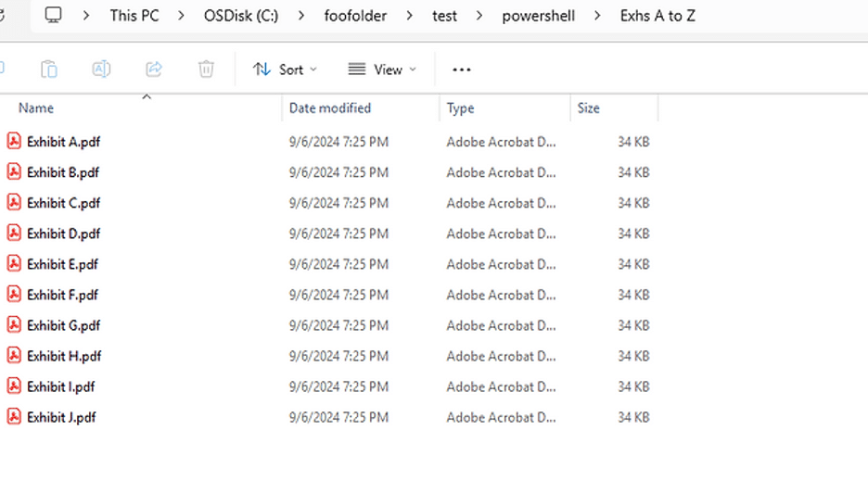Sort by the Date modified column header

[x=329, y=108]
